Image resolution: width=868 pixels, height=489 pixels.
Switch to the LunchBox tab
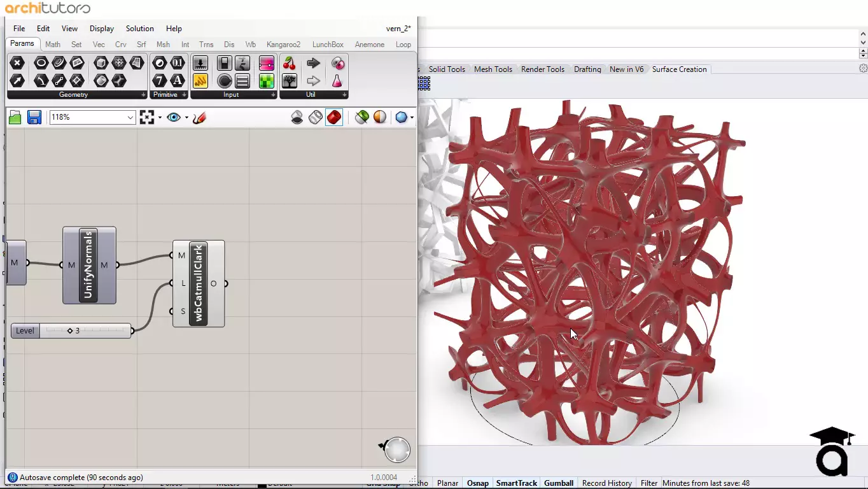click(328, 45)
